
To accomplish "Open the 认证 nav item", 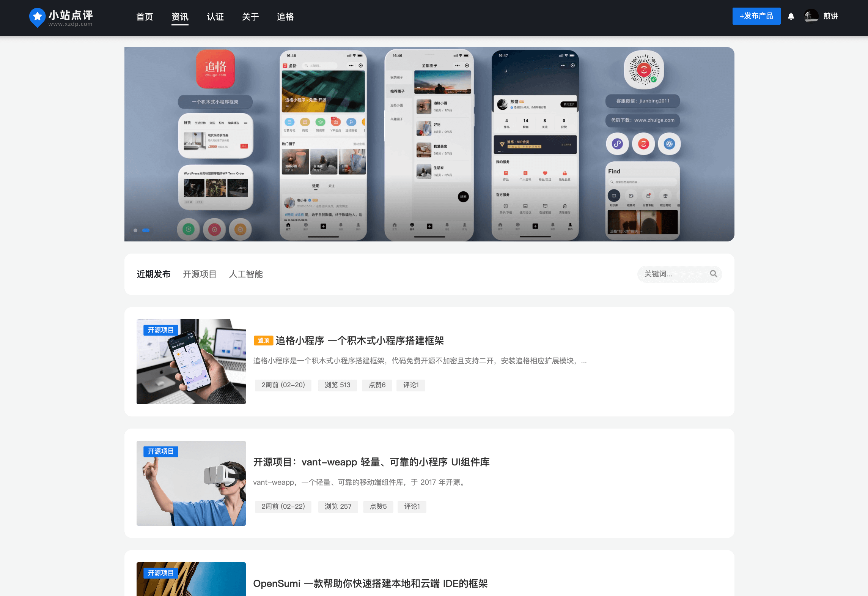I will pos(215,17).
